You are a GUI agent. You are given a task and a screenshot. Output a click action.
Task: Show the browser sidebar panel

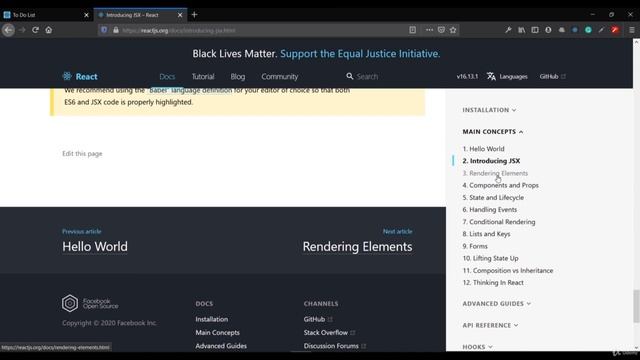pos(535,30)
